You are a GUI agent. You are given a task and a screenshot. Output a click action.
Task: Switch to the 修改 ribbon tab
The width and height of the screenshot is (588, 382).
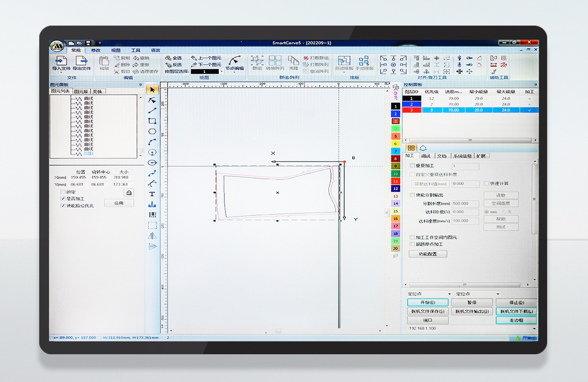[96, 50]
